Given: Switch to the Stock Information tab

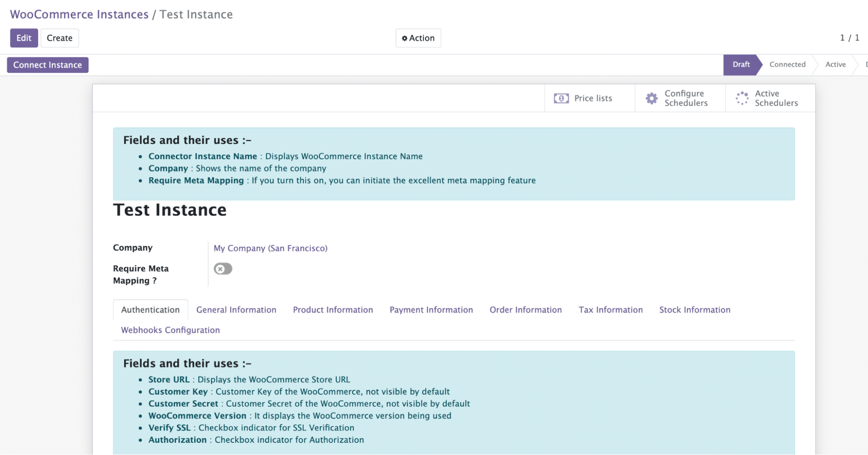Looking at the screenshot, I should point(695,310).
